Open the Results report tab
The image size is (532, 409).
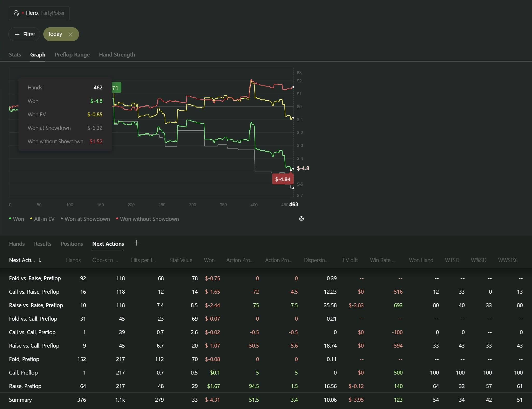coord(43,244)
